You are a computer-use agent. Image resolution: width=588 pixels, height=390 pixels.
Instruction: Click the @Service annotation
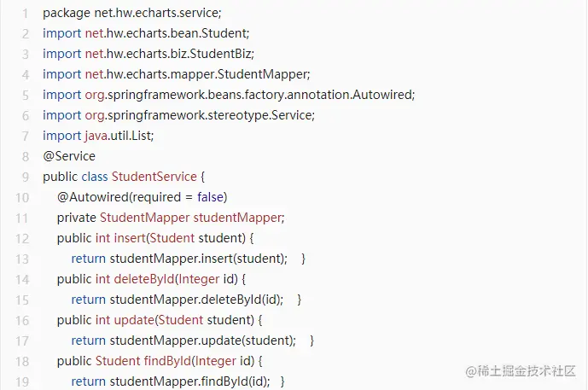69,155
